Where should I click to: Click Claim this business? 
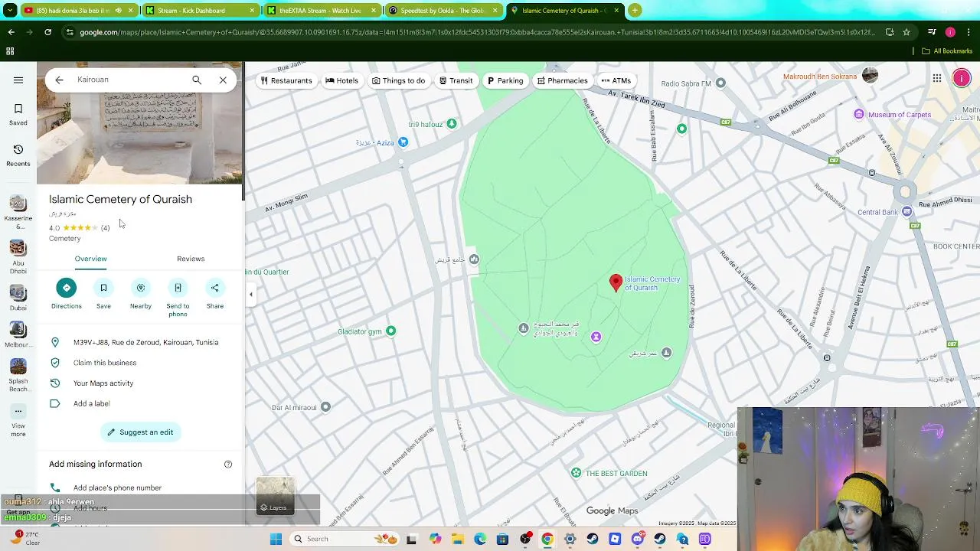(141, 363)
